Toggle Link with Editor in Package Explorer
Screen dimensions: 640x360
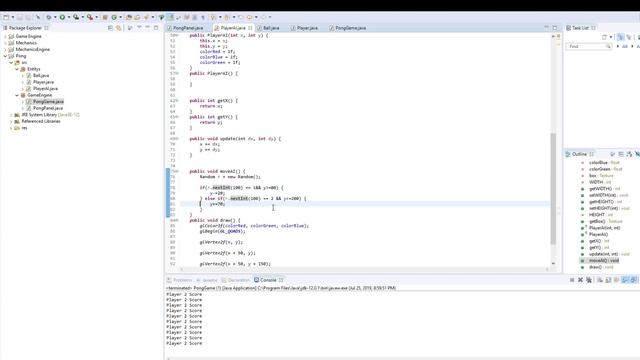pyautogui.click(x=118, y=28)
